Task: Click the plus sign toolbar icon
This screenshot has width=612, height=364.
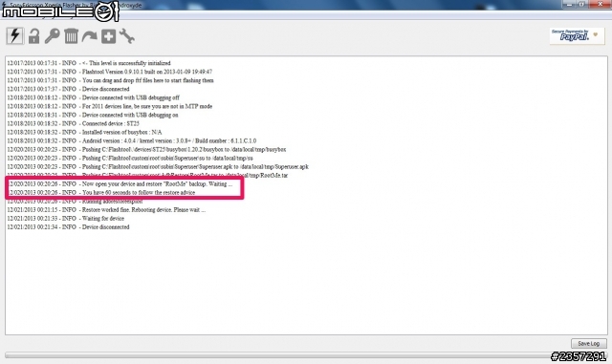Action: 108,36
